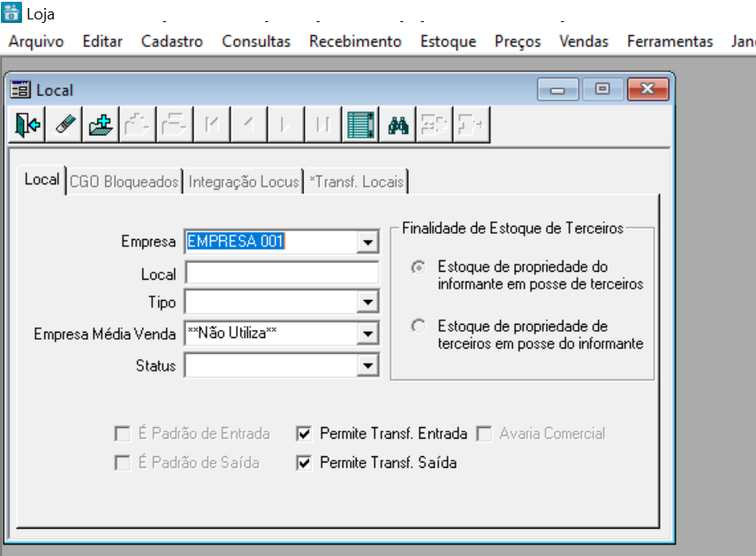Expand the Tipo dropdown arrow
Image resolution: width=756 pixels, height=556 pixels.
pyautogui.click(x=367, y=303)
